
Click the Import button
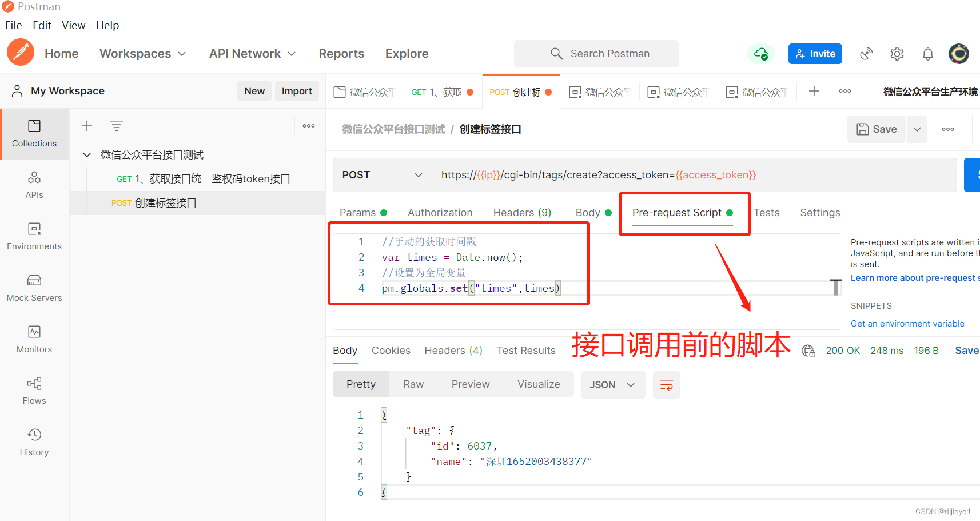(x=297, y=90)
